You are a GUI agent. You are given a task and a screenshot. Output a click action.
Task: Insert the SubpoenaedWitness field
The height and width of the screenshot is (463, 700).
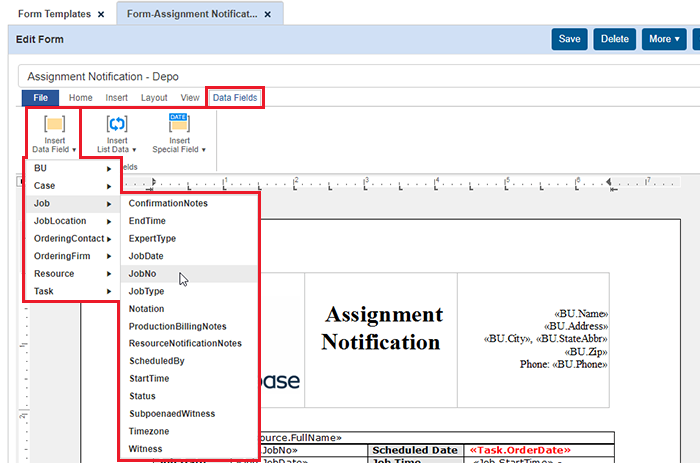point(172,413)
